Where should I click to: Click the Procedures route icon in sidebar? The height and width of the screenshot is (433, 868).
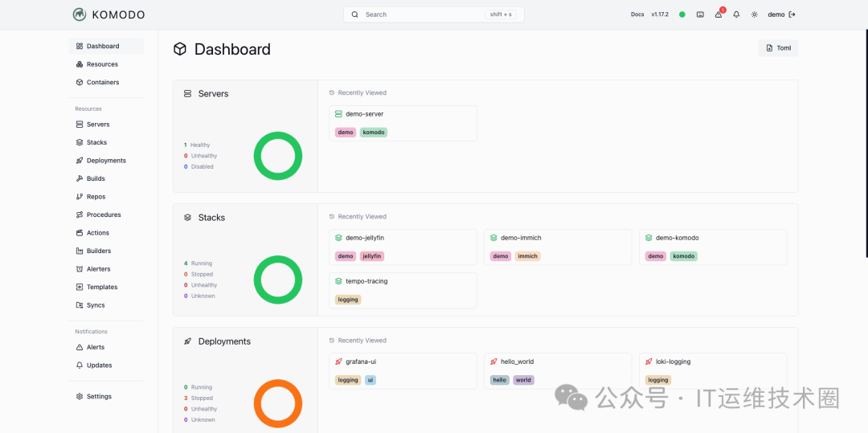pos(79,214)
